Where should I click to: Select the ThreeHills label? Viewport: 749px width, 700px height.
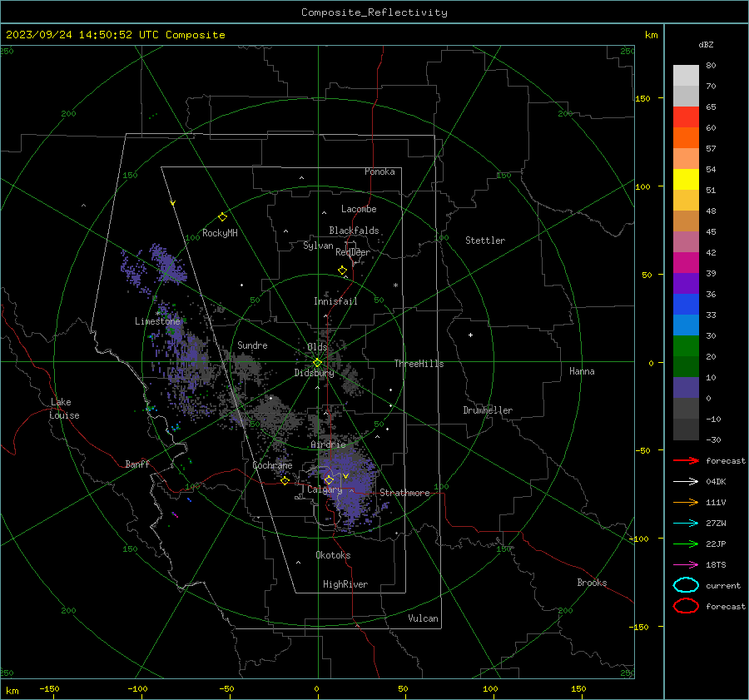click(x=419, y=364)
